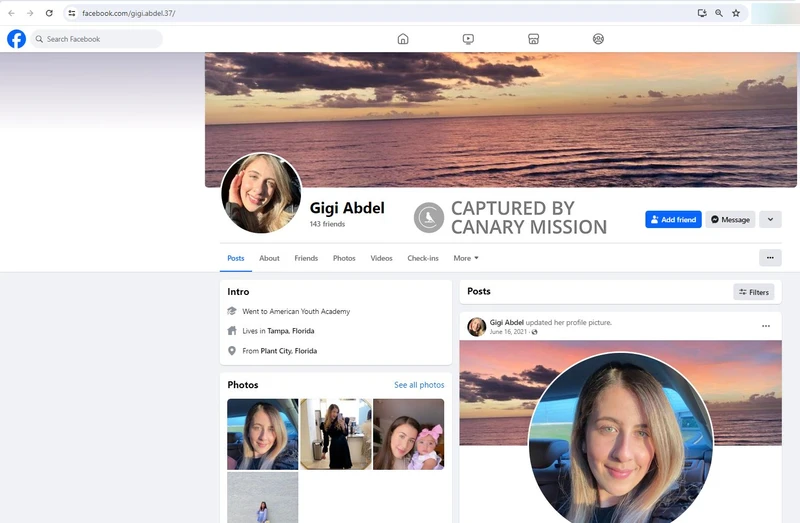Click into the Search Facebook field
Viewport: 800px width, 523px height.
click(x=96, y=39)
